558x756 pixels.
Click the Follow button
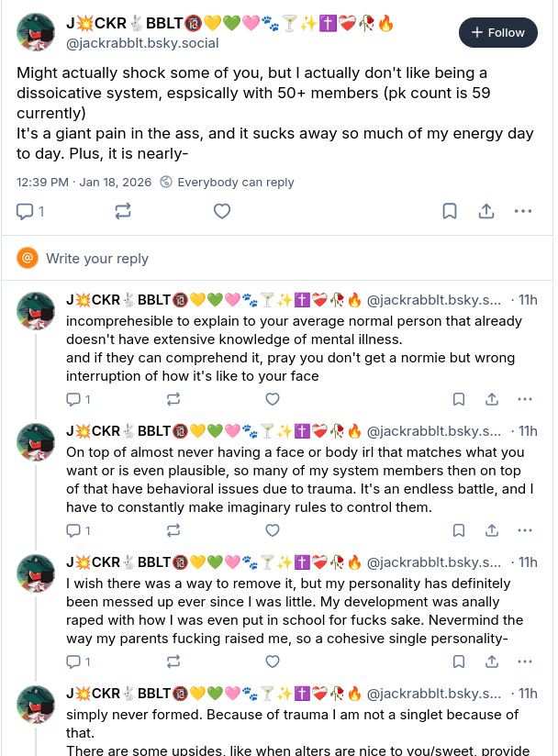coord(497,32)
